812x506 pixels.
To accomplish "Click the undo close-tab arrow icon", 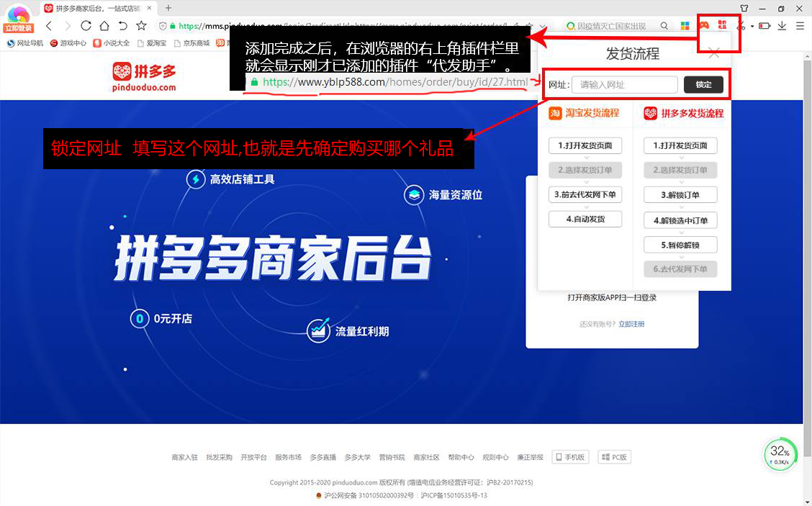I will pyautogui.click(x=122, y=25).
